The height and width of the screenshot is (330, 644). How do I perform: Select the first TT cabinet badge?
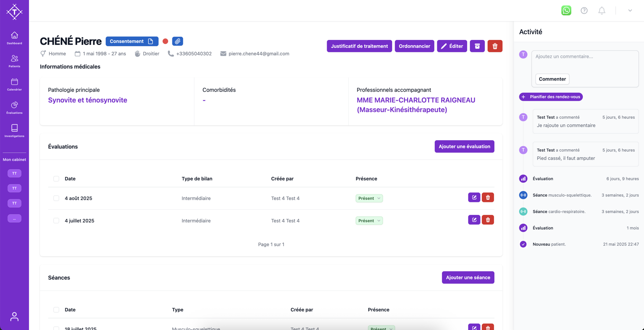pos(14,173)
